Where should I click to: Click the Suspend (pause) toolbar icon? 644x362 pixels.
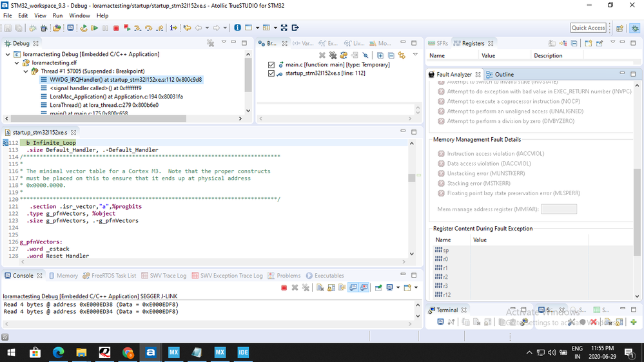106,28
